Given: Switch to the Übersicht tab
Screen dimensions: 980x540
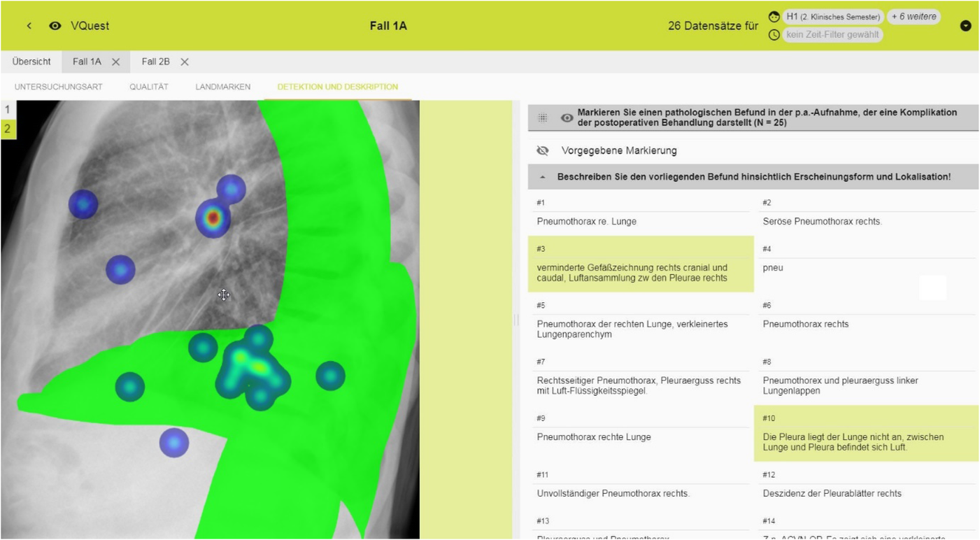Looking at the screenshot, I should [x=31, y=62].
